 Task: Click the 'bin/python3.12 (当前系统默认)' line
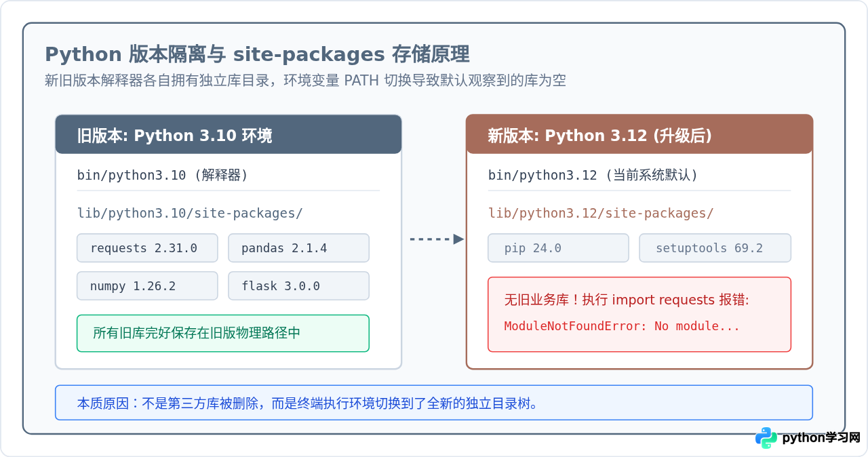pos(593,175)
